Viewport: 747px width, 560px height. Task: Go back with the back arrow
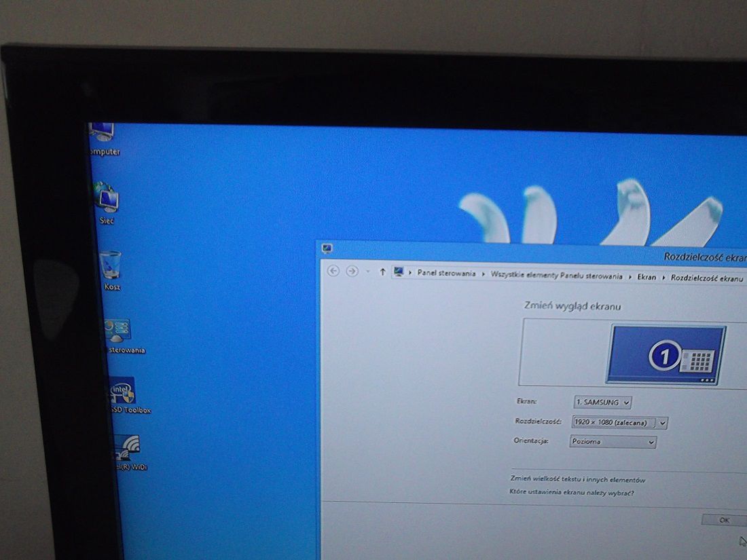point(333,271)
